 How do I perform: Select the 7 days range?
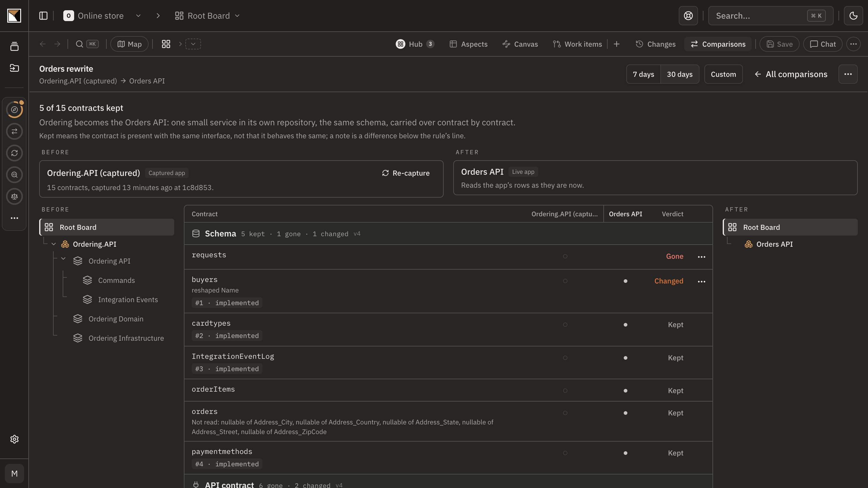(x=643, y=74)
